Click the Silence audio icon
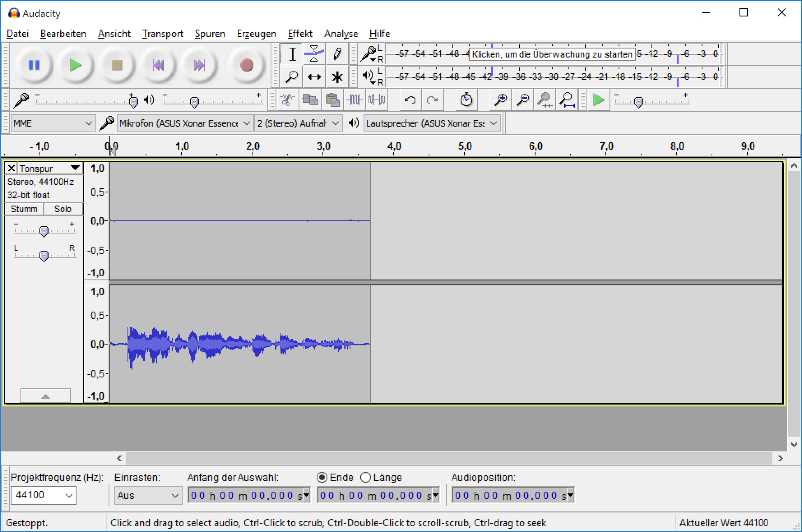 [x=377, y=100]
